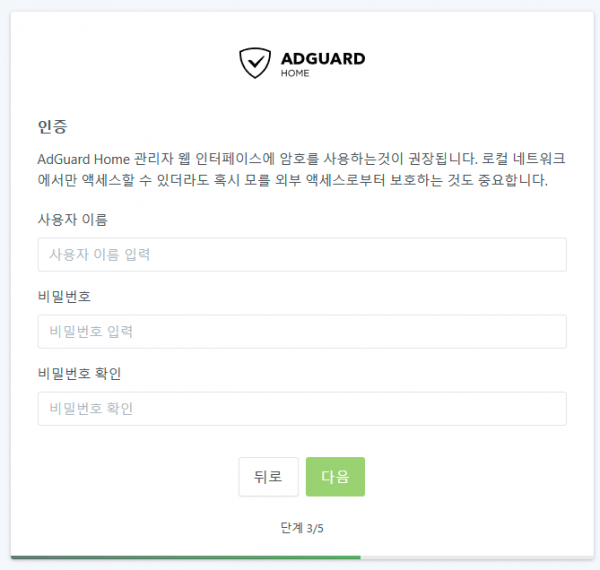Screen dimensions: 600x570
Task: Focus the 사용자 이름 입력 text field
Action: tap(302, 255)
